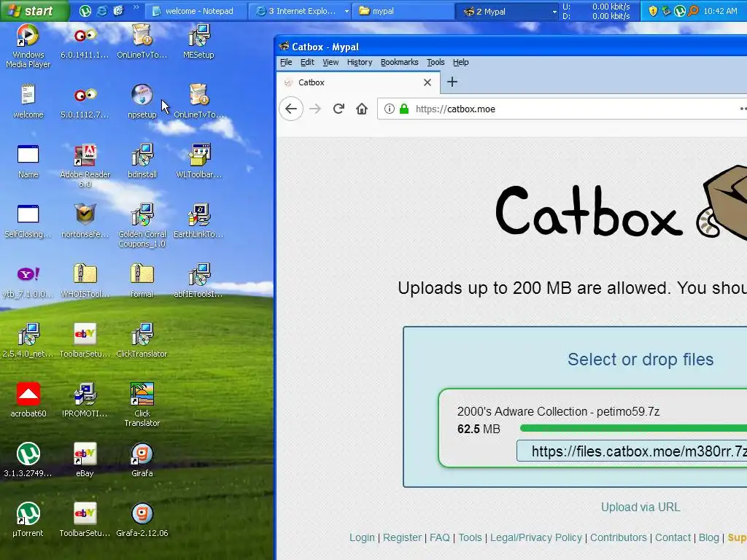This screenshot has height=560, width=747.
Task: Click the Select or drop files area
Action: coord(640,359)
